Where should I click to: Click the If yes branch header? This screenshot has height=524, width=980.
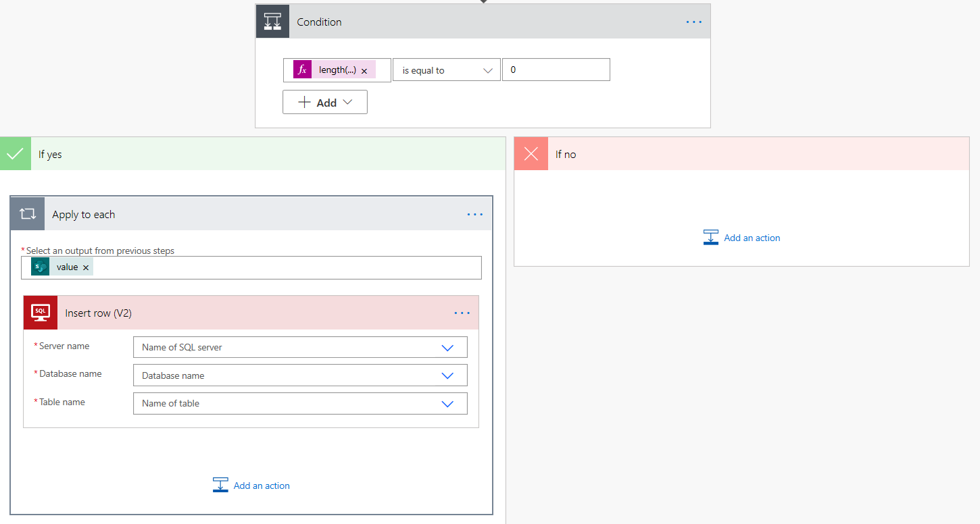tap(253, 153)
